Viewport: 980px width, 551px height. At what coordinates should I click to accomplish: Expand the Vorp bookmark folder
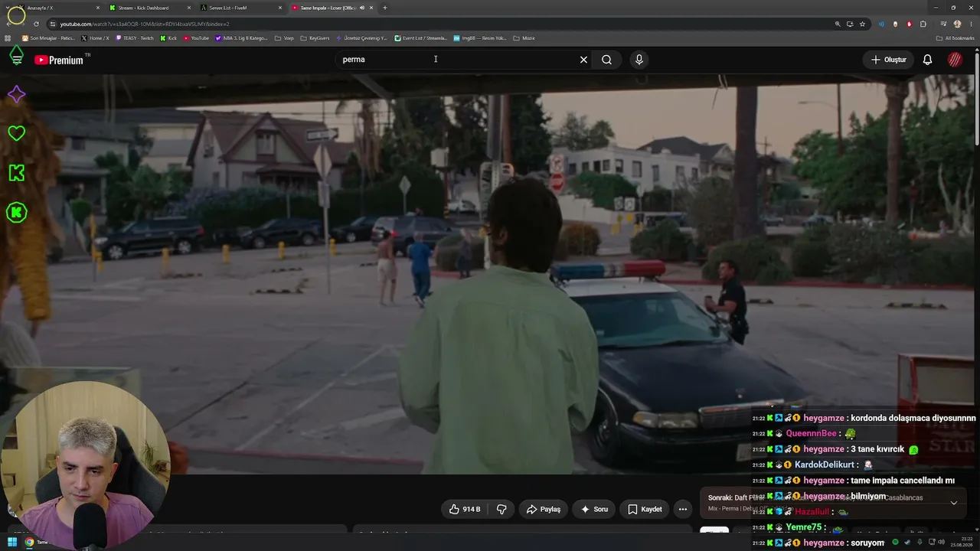pos(284,37)
